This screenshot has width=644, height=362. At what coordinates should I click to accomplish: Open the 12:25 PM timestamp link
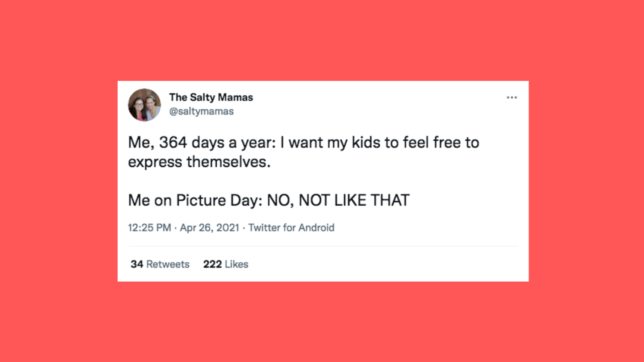tap(149, 228)
